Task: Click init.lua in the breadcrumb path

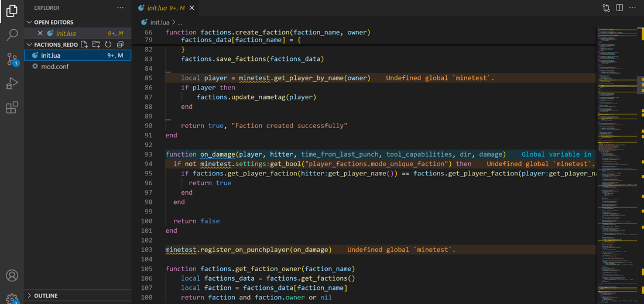Action: pos(159,22)
